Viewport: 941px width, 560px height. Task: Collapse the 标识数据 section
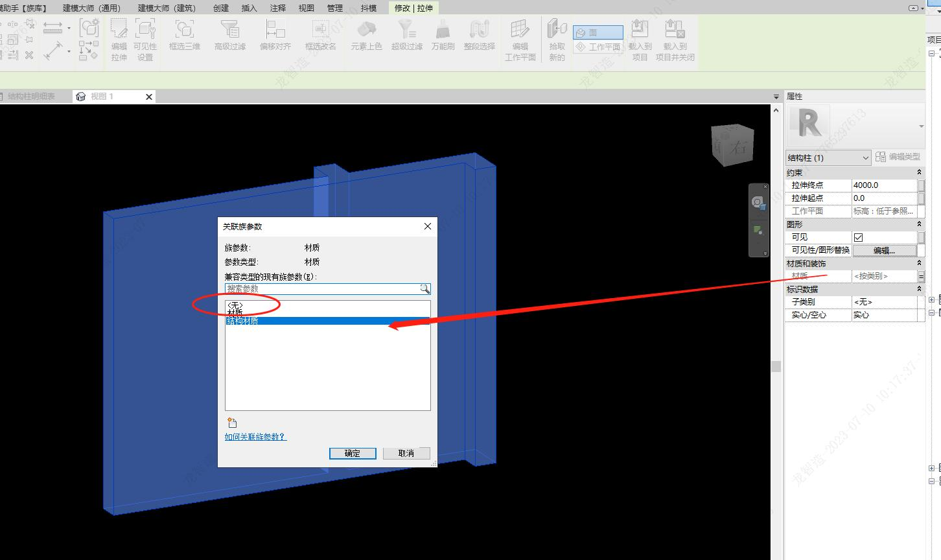click(919, 289)
